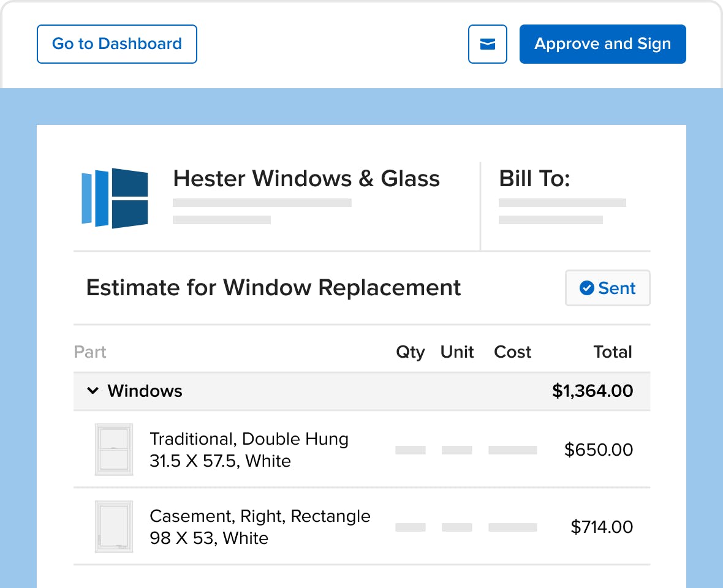
Task: Select the Unit column header
Action: [x=457, y=352]
